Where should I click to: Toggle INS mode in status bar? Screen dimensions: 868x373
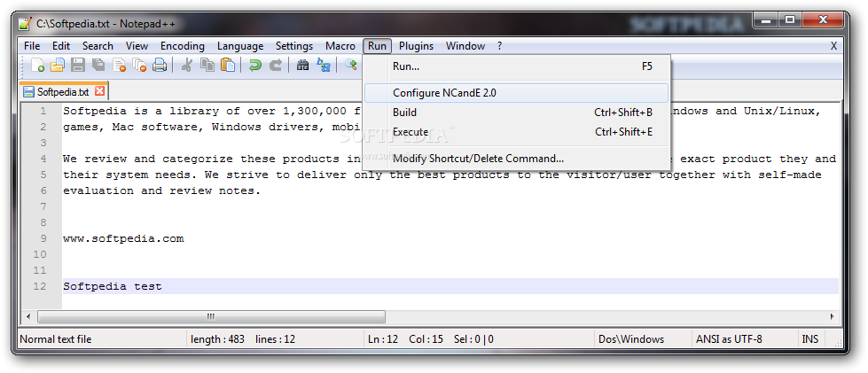pyautogui.click(x=810, y=339)
